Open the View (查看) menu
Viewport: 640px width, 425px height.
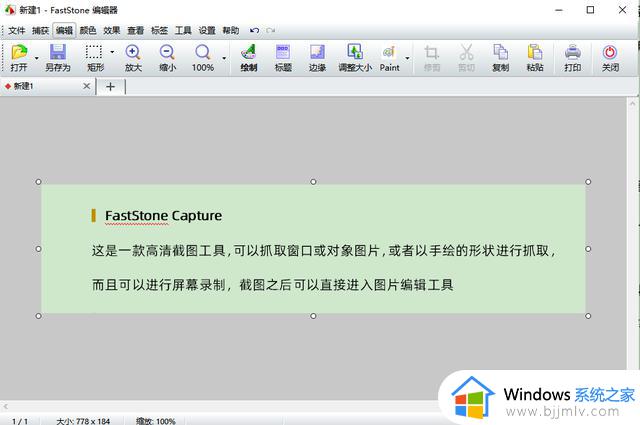(x=136, y=31)
